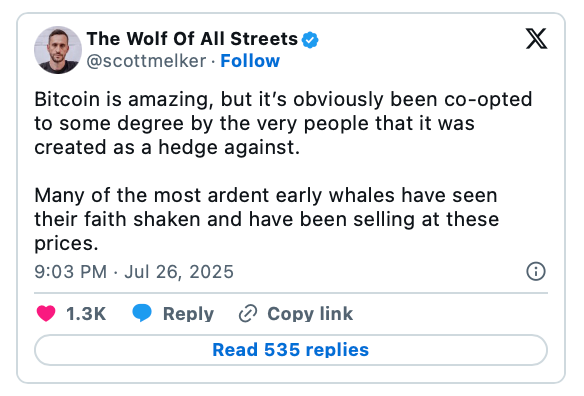Click the chain link icon beside Copy link
Image resolution: width=584 pixels, height=396 pixels.
click(x=248, y=313)
